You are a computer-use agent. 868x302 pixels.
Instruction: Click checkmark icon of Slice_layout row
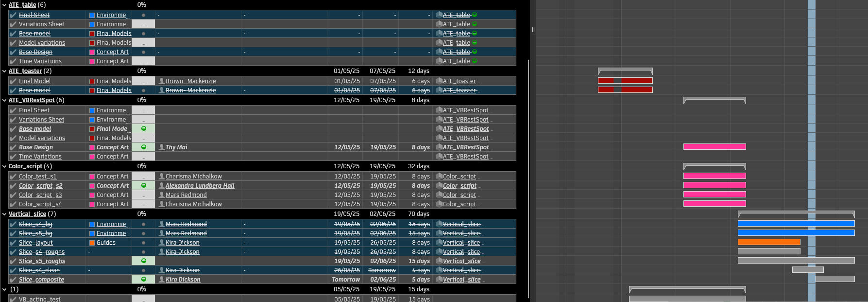point(13,243)
